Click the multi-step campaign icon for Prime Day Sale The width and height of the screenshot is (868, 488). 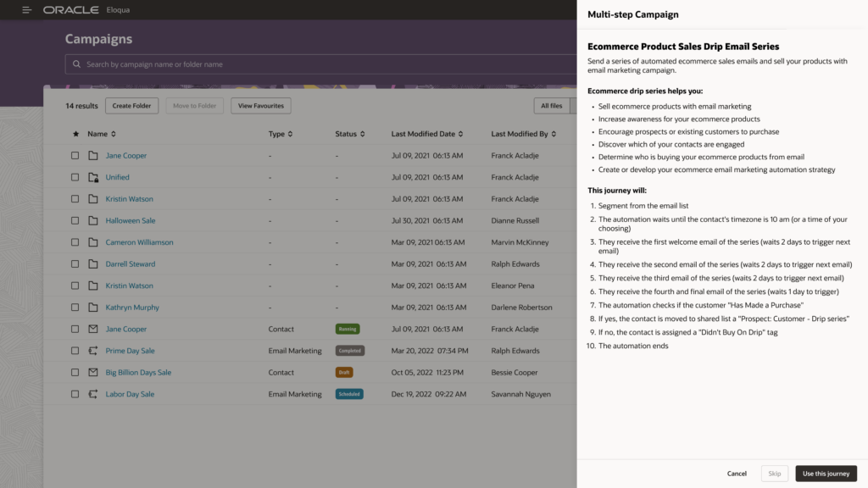click(x=93, y=351)
